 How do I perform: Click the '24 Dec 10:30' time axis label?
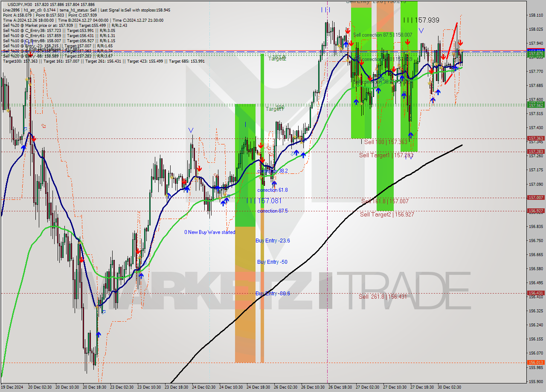[231, 387]
